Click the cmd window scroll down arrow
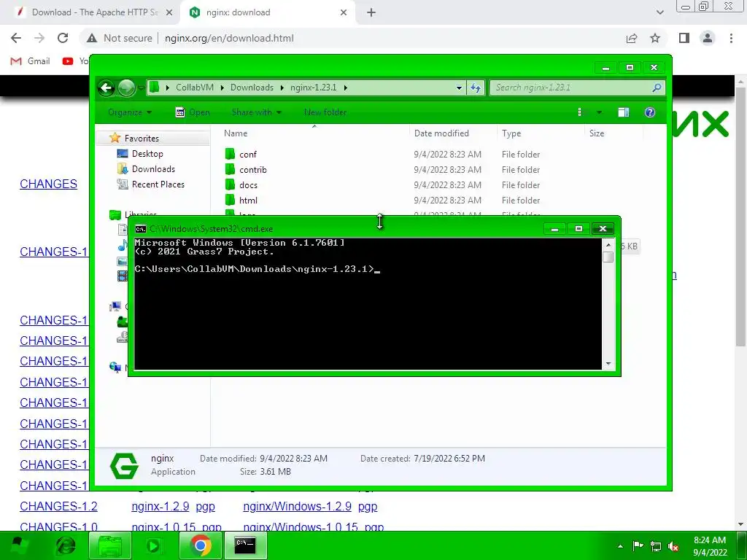Viewport: 747px width, 560px height. pos(608,364)
